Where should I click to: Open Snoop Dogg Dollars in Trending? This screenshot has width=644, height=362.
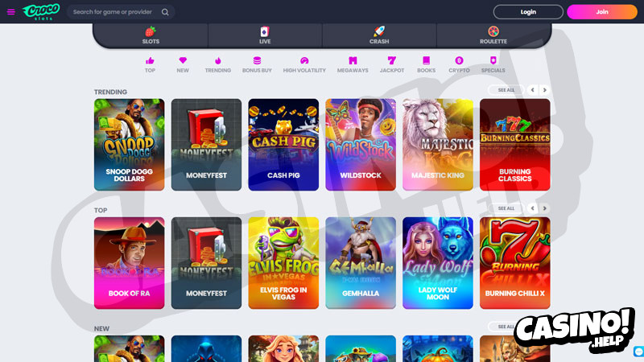point(129,145)
